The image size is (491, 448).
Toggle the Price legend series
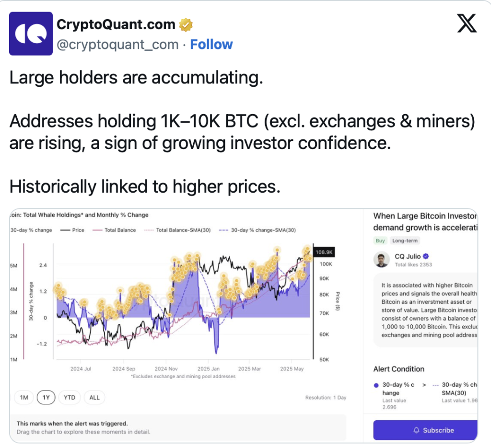(72, 230)
